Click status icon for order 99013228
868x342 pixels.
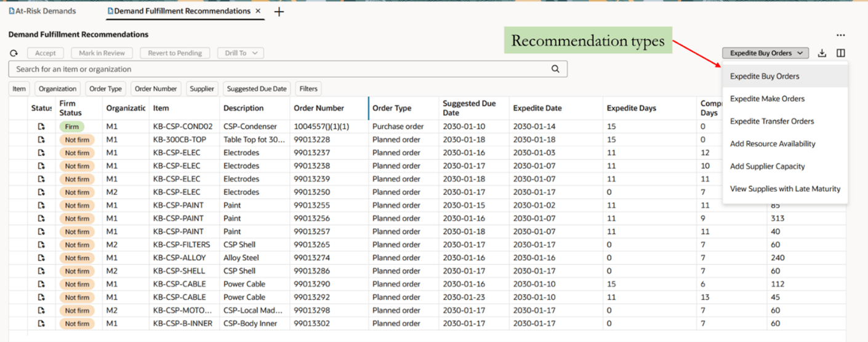tap(41, 139)
